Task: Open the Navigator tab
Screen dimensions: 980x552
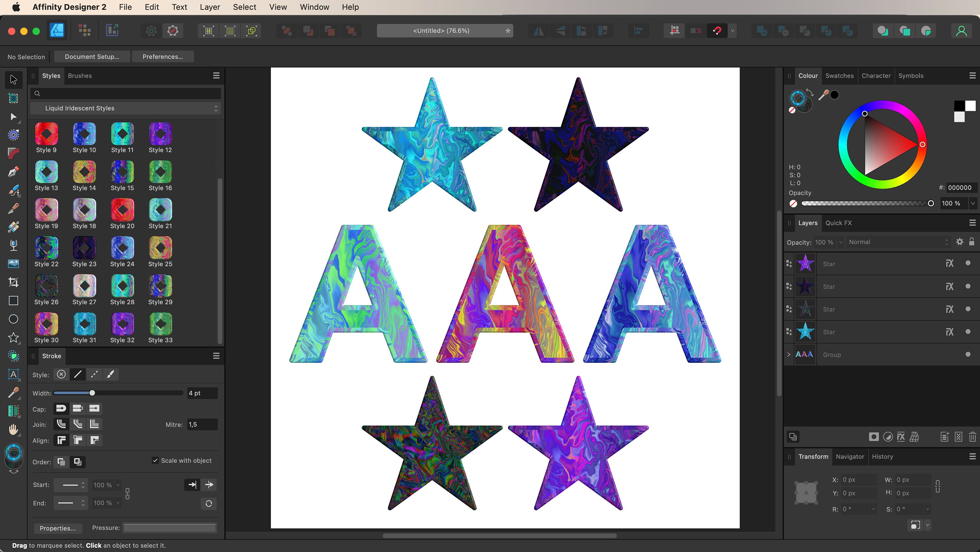Action: point(850,457)
